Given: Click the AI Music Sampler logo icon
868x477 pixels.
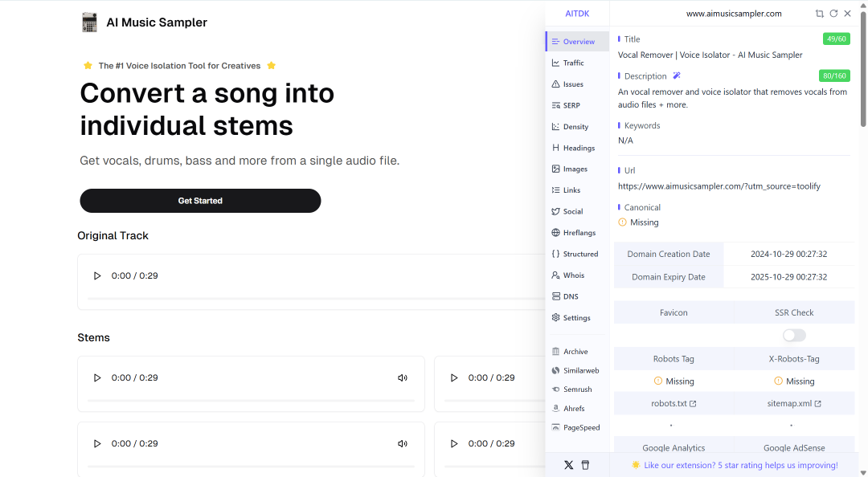Looking at the screenshot, I should pos(89,22).
